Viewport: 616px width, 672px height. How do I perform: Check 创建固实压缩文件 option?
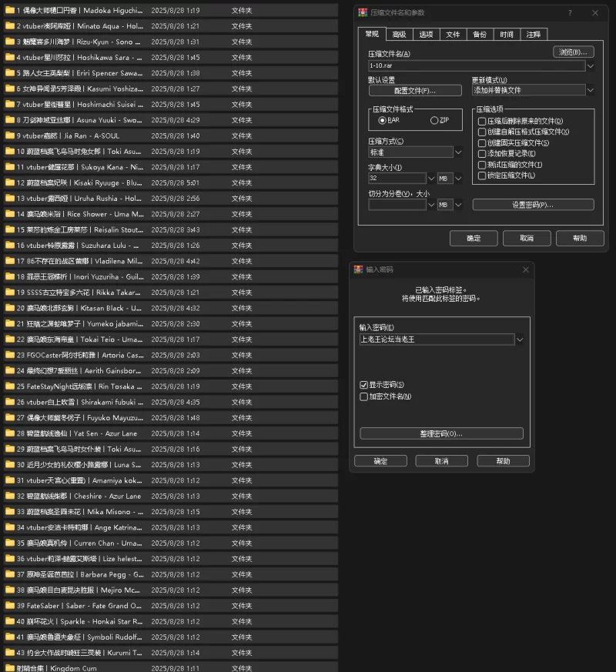482,143
